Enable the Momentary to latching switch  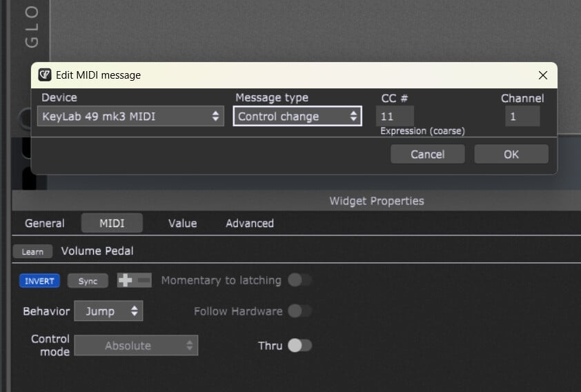[x=299, y=280]
